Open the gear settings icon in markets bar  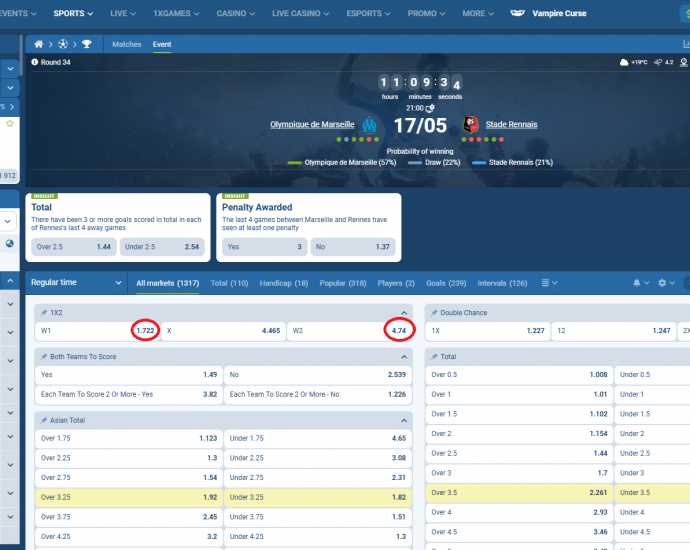662,283
